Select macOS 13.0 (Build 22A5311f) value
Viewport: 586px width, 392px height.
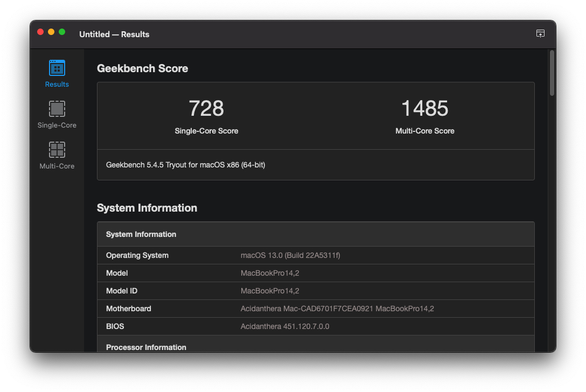click(290, 255)
